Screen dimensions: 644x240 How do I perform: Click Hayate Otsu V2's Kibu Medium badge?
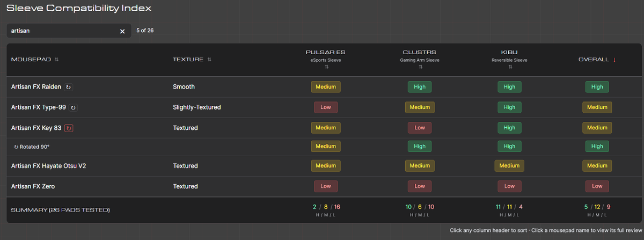click(x=509, y=166)
